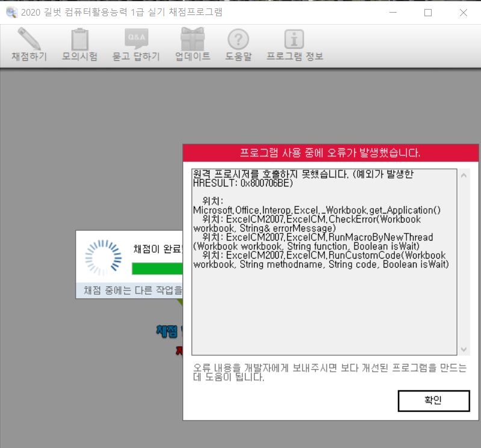Image resolution: width=481 pixels, height=448 pixels.
Task: Maximize the 채점프로그램 window
Action: pyautogui.click(x=428, y=13)
